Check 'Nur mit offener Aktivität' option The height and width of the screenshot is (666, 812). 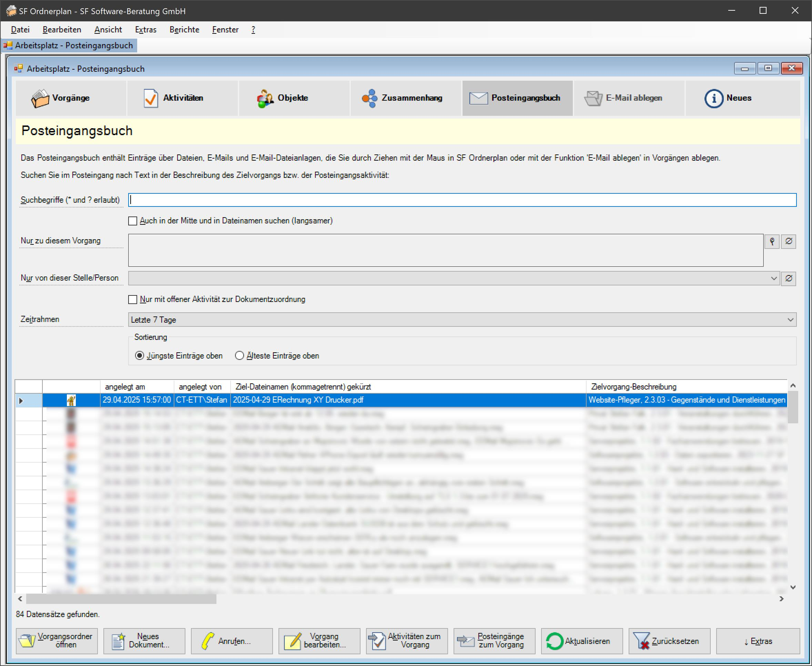click(133, 300)
